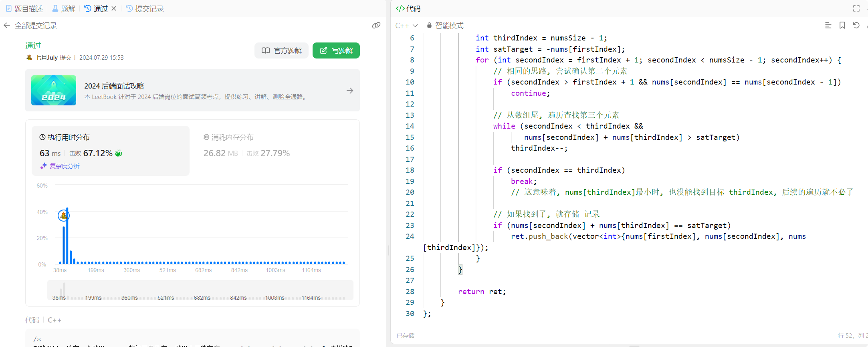Click the 击败 27.79% memory stat
868x347 pixels.
click(x=268, y=153)
